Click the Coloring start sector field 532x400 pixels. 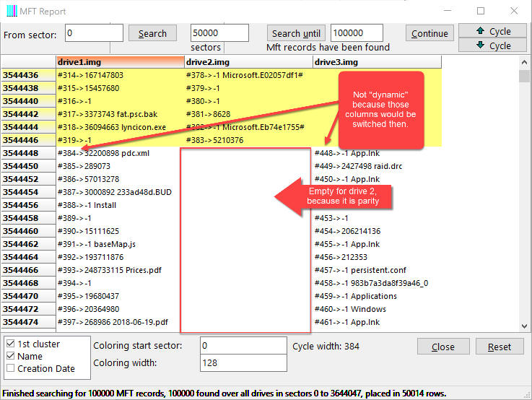243,346
